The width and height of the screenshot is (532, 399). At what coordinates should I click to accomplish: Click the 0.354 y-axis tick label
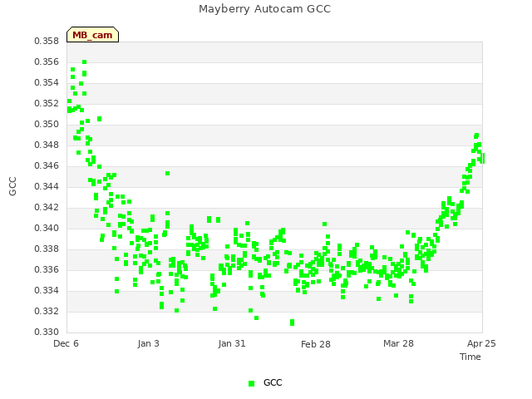(x=47, y=82)
